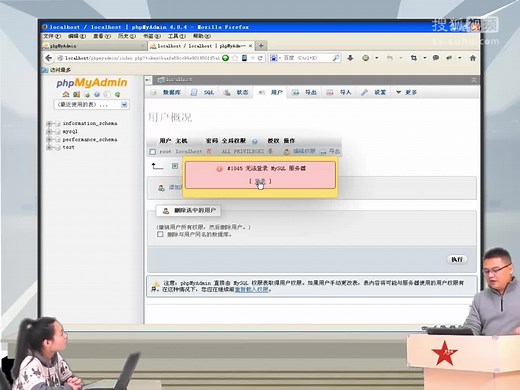This screenshot has height=390, width=520.
Task: Close the localhost / localhost browser tab
Action: (x=250, y=46)
